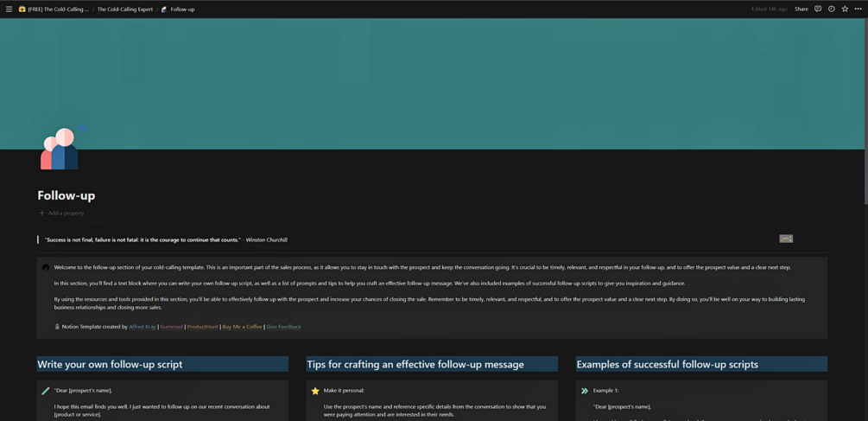The width and height of the screenshot is (868, 421).
Task: View page history clock icon
Action: point(831,9)
